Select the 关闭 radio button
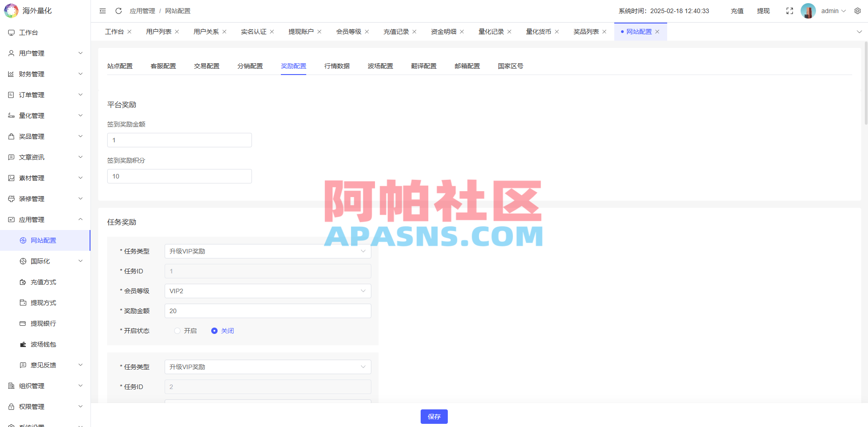The image size is (868, 427). click(x=214, y=331)
